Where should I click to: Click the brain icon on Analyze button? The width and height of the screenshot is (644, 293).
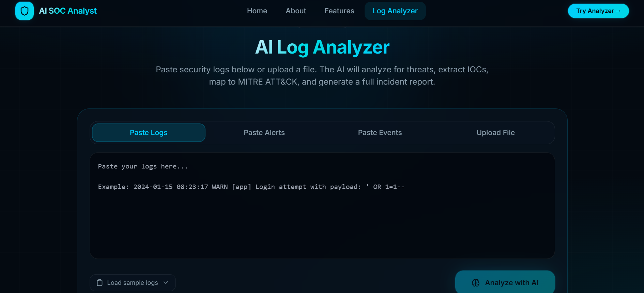pos(476,283)
